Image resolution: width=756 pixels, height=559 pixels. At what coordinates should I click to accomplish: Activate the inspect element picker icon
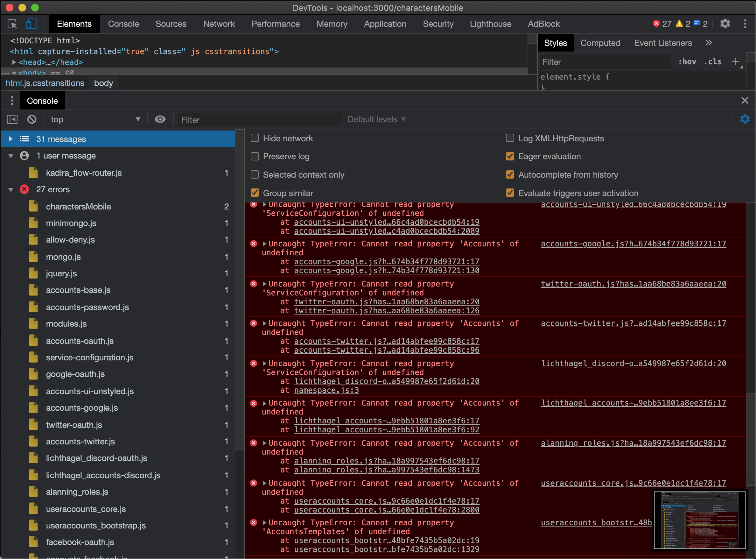(x=12, y=24)
